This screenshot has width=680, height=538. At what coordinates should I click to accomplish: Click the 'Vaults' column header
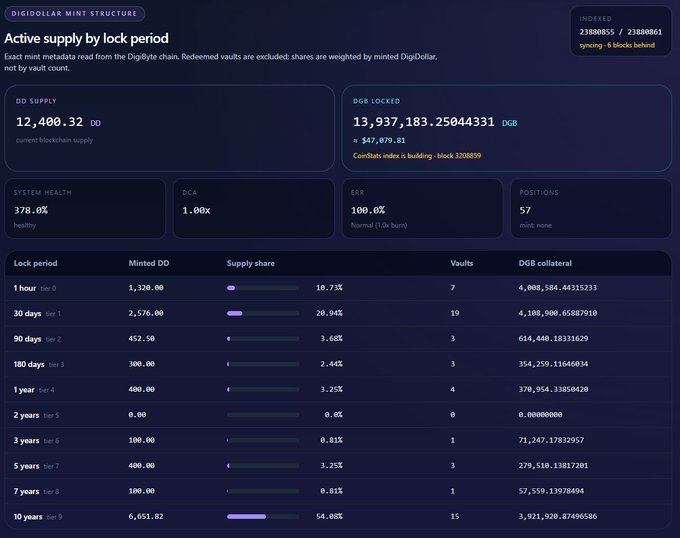[461, 263]
